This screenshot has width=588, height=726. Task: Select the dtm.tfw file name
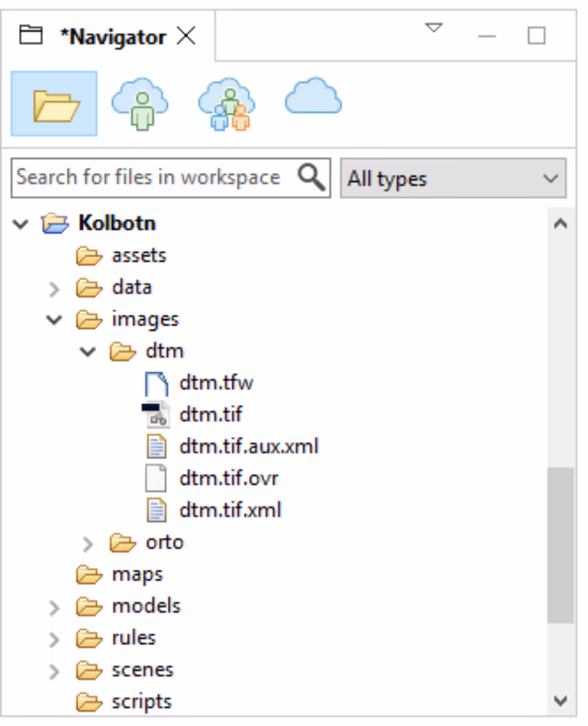pos(216,384)
